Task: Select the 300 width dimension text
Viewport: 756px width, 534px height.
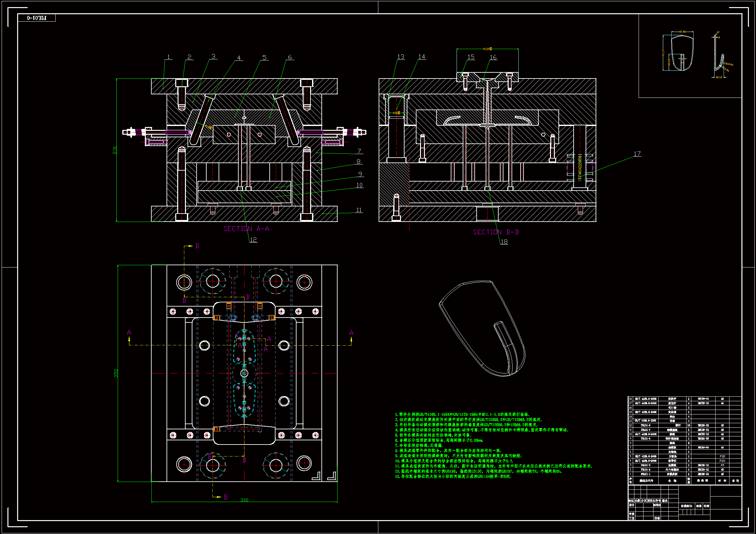Action: point(244,500)
